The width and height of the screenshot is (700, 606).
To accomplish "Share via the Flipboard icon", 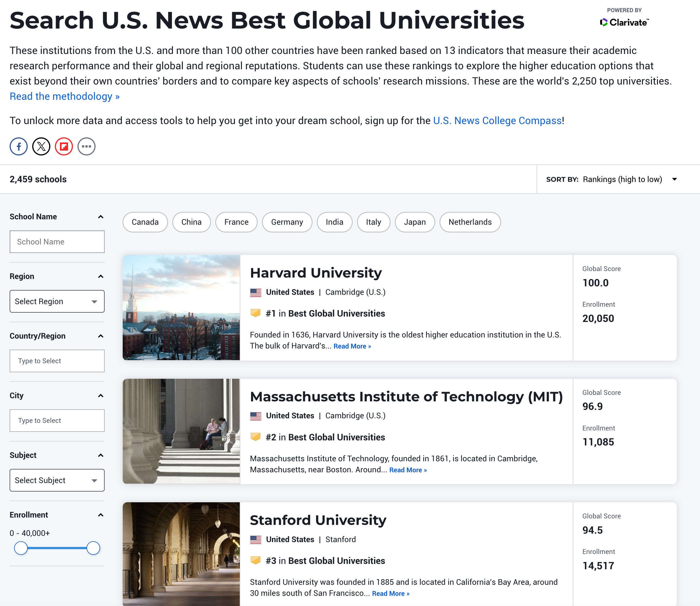I will pos(64,146).
